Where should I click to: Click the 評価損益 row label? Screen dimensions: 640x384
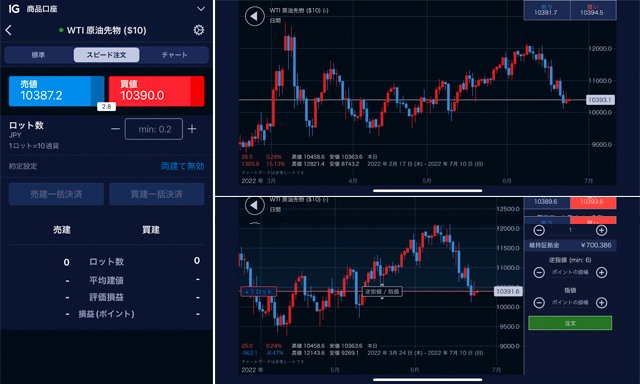[107, 297]
